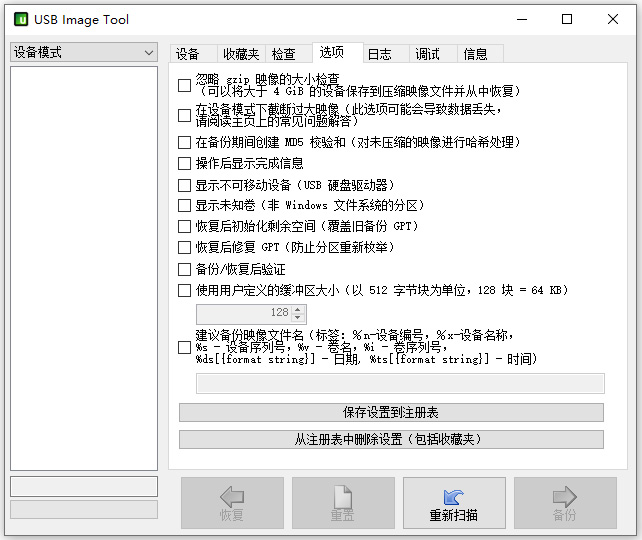Enable 忽略 gzip 映像的大小检查 checkbox
642x540 pixels.
[184, 85]
